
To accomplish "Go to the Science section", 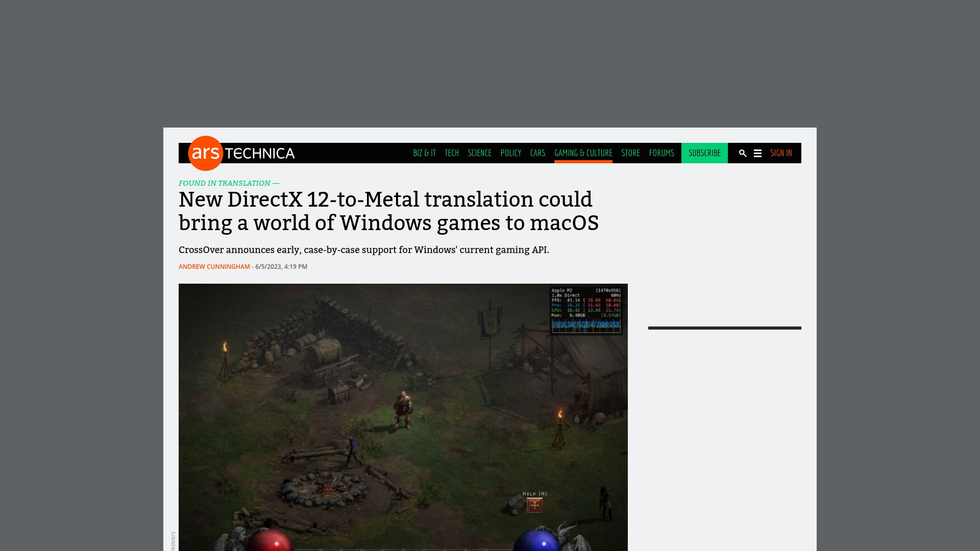I will tap(479, 153).
